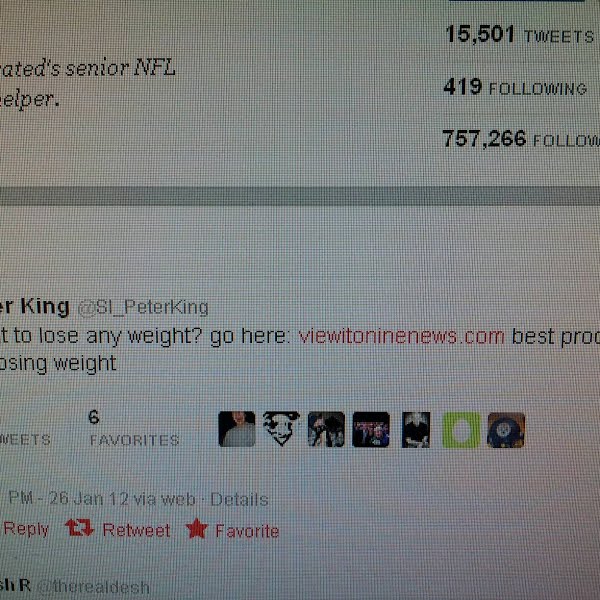Open the 15,501 Tweets count
600x600 pixels.
coord(519,34)
